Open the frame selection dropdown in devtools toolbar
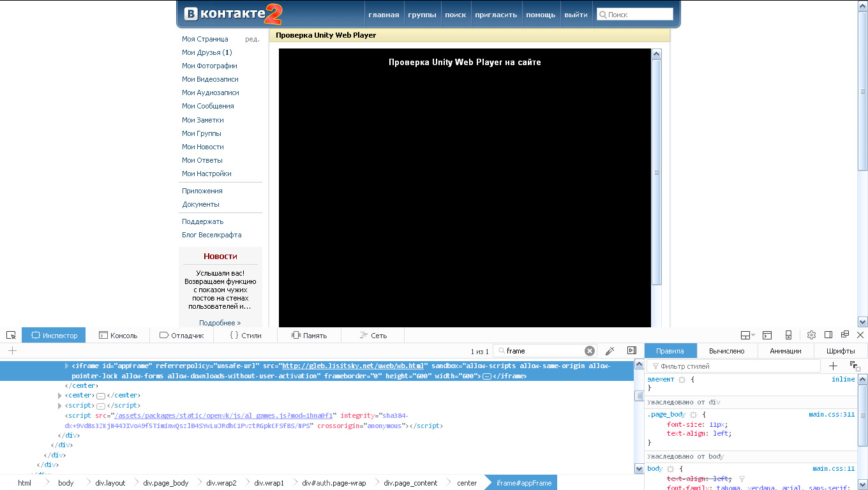The image size is (868, 490). pos(746,335)
